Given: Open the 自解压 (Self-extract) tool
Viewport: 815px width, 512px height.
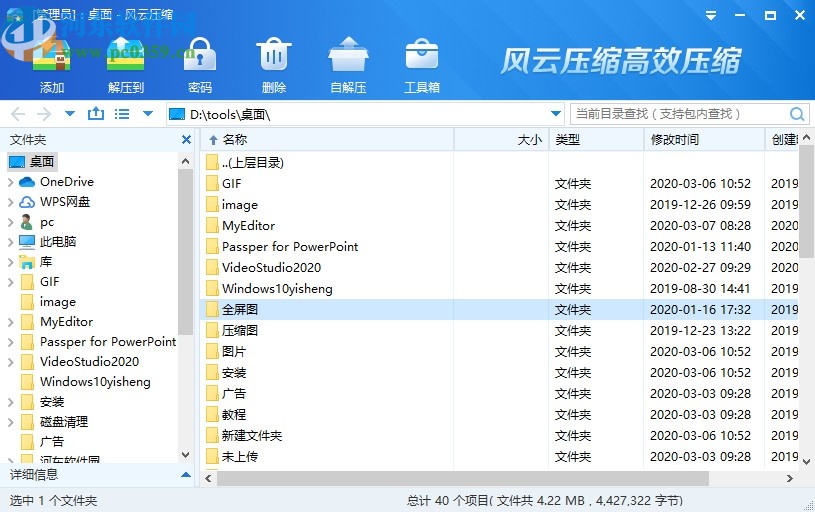Looking at the screenshot, I should [x=348, y=55].
